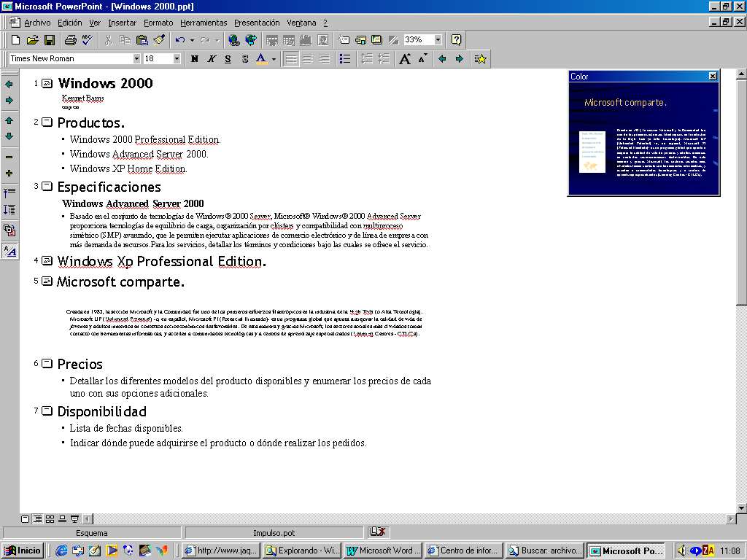Expand selected outline with plus icon
The width and height of the screenshot is (747, 560).
pyautogui.click(x=9, y=174)
